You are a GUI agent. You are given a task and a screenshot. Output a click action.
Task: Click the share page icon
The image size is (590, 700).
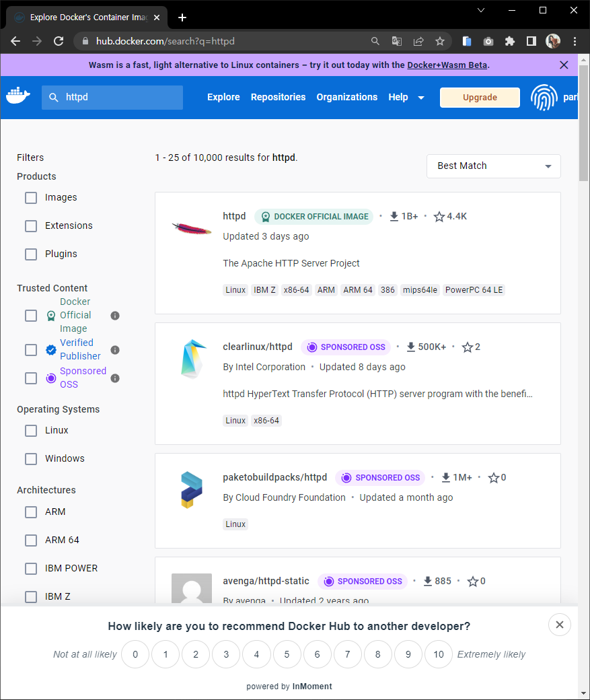pyautogui.click(x=418, y=41)
